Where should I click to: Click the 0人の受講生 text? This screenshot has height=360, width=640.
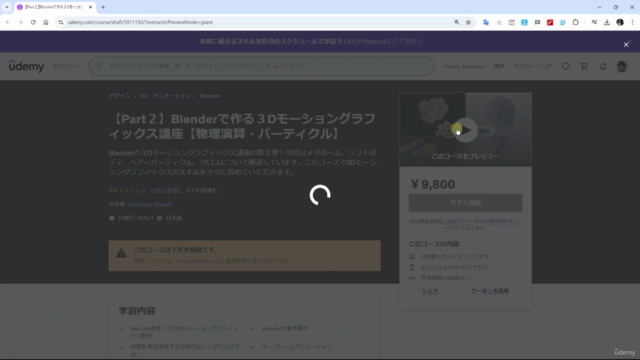[x=202, y=191]
